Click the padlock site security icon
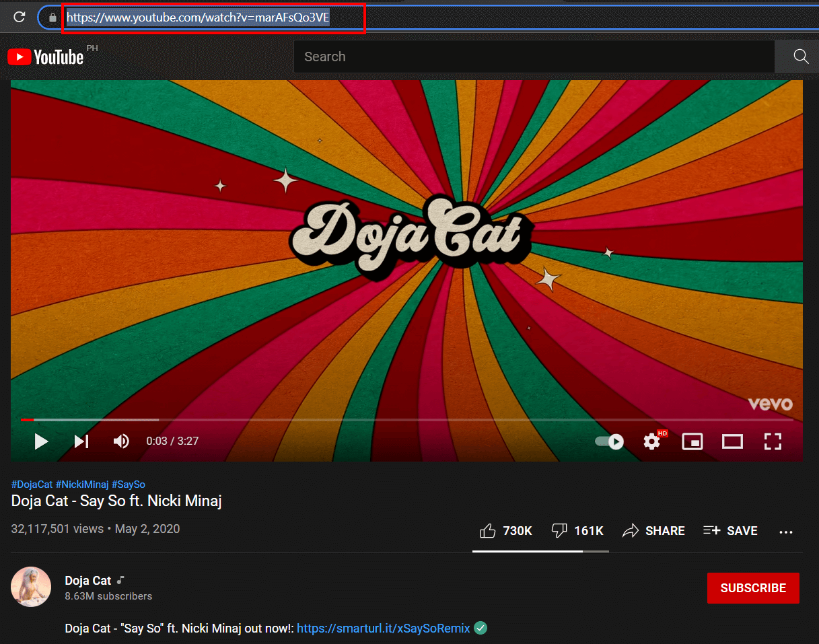This screenshot has width=819, height=644. pos(52,17)
